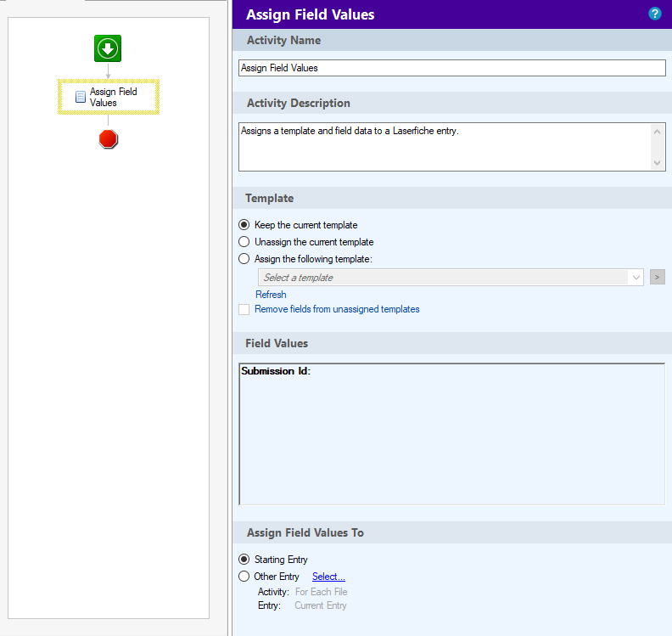
Task: Click the Submission Id field label
Action: 276,371
